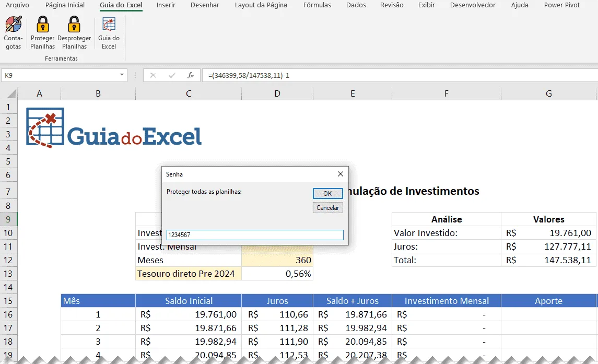Select column A header
The image size is (598, 364).
pyautogui.click(x=39, y=94)
